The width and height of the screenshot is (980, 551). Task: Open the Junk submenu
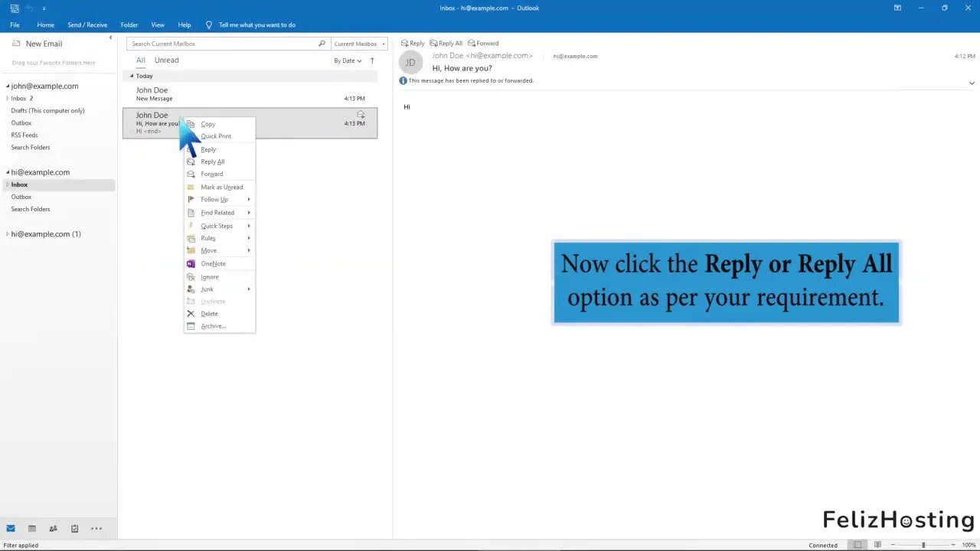click(219, 289)
